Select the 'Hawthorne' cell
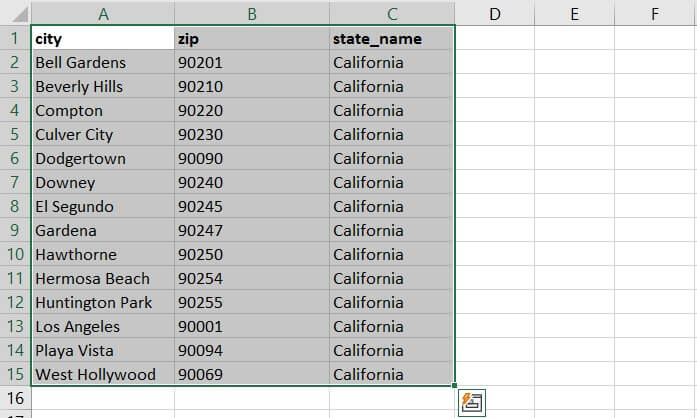697x418 pixels. 103,254
